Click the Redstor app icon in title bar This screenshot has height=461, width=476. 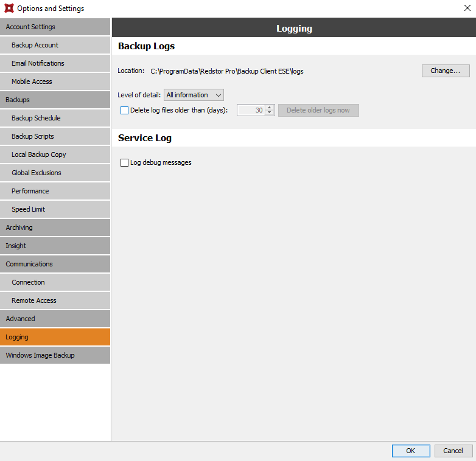[9, 8]
